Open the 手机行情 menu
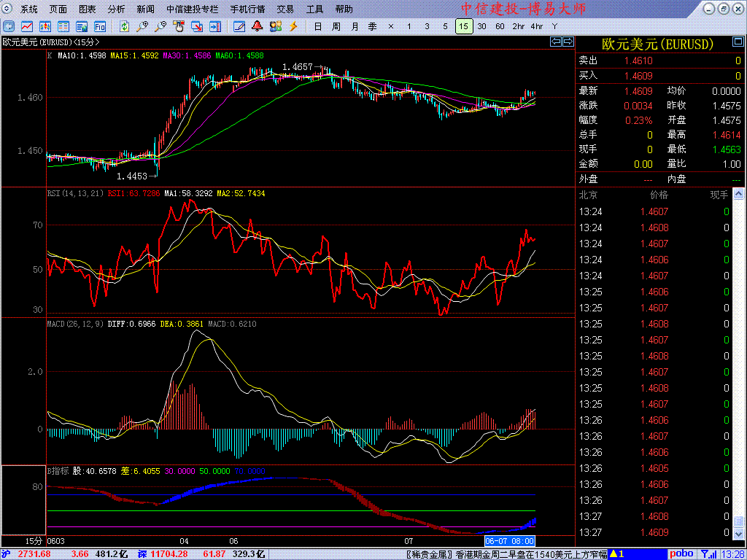747x560 pixels. pos(247,9)
